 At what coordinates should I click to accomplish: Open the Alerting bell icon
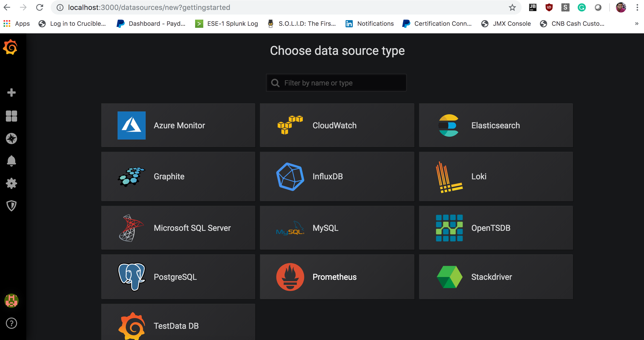tap(11, 161)
